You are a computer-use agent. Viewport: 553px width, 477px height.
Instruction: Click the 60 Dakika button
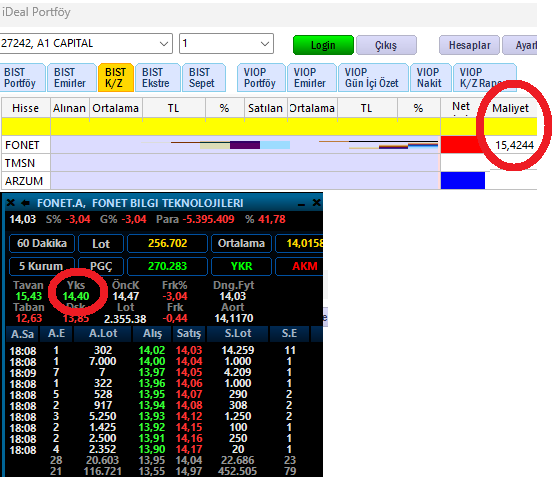[x=42, y=243]
